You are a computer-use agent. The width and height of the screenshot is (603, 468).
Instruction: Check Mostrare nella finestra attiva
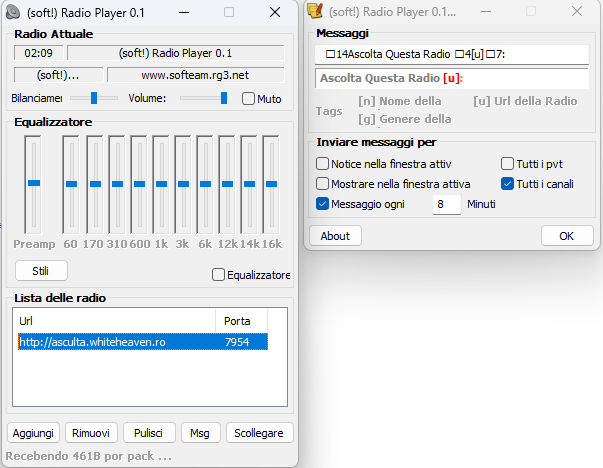pyautogui.click(x=322, y=183)
